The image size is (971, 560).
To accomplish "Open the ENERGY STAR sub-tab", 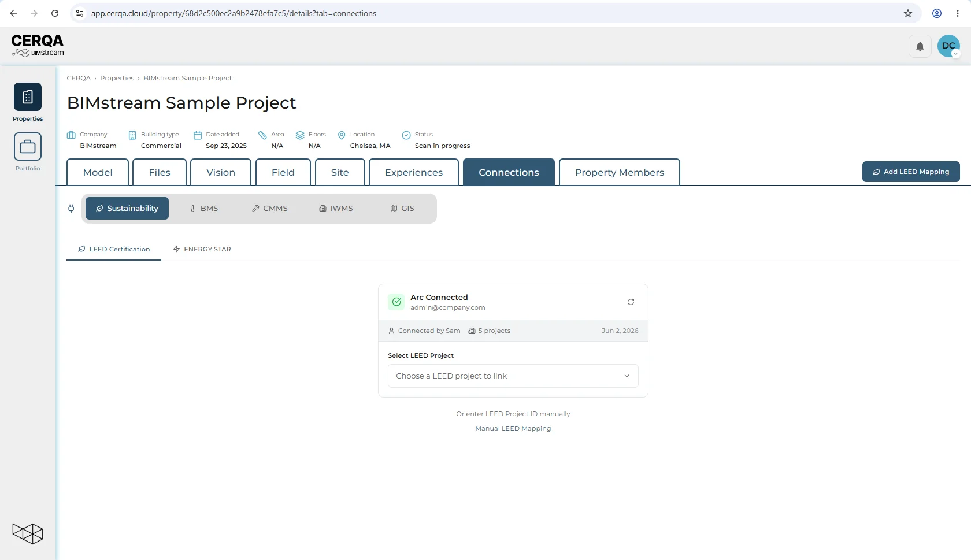I will point(202,249).
